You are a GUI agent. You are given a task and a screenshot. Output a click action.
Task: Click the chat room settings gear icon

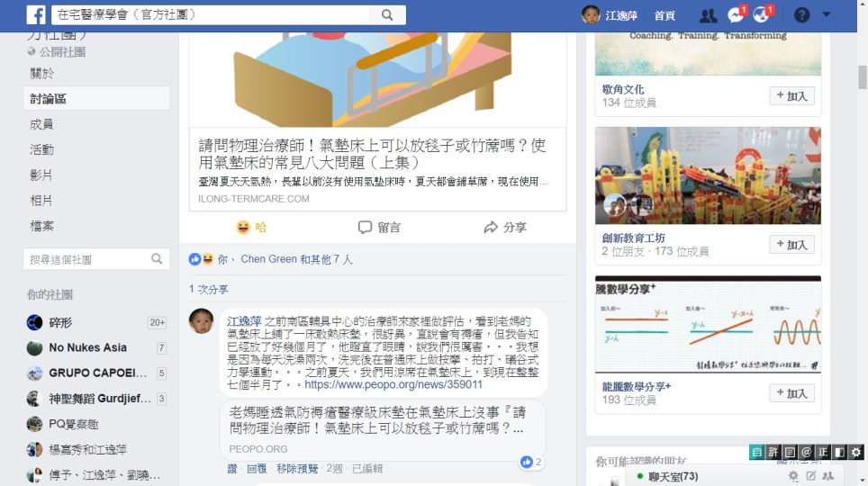click(x=793, y=476)
